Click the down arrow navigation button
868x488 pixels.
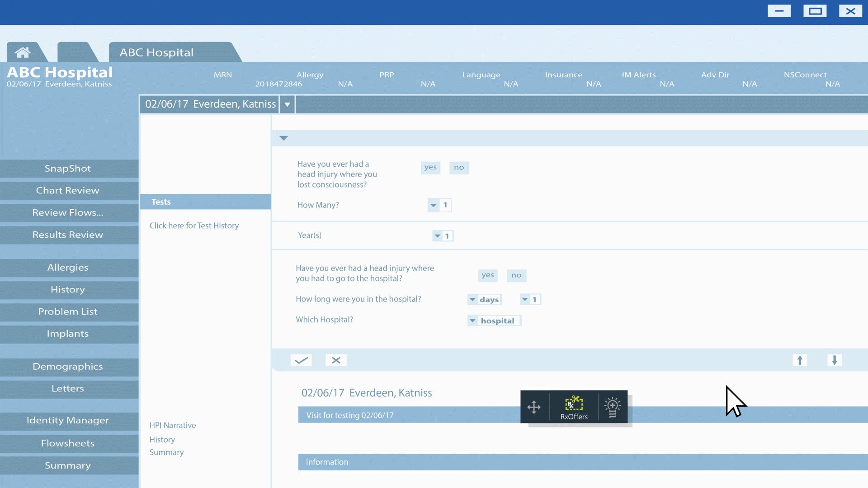tap(835, 360)
